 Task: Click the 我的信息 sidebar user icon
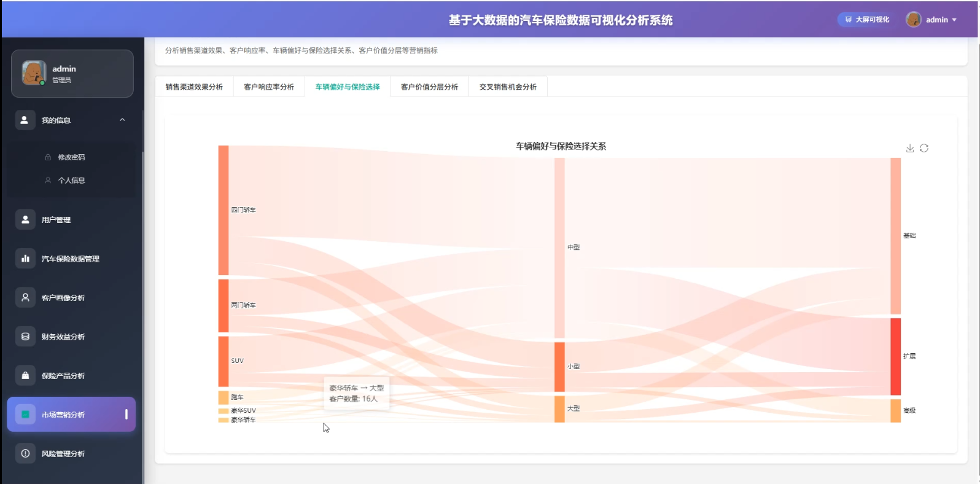pyautogui.click(x=25, y=120)
